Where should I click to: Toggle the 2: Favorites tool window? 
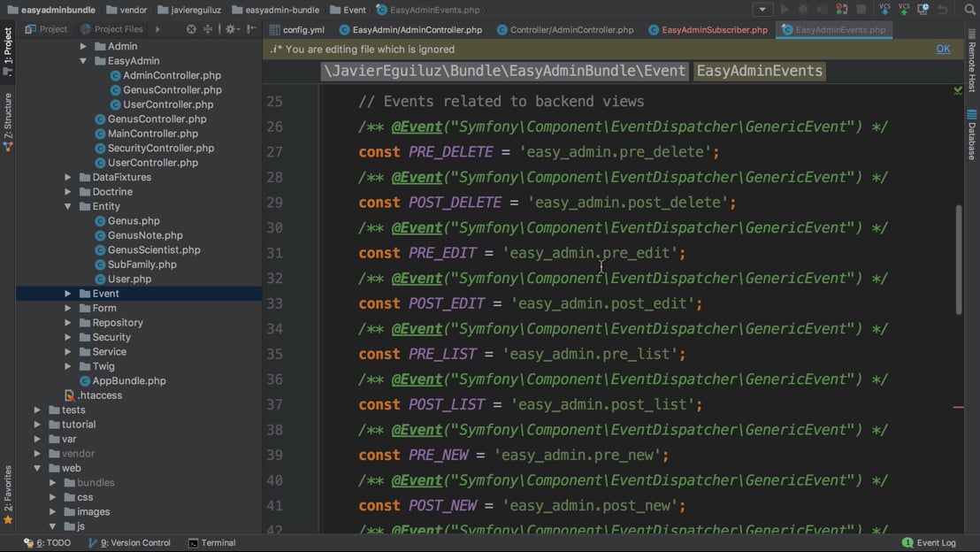[x=7, y=494]
